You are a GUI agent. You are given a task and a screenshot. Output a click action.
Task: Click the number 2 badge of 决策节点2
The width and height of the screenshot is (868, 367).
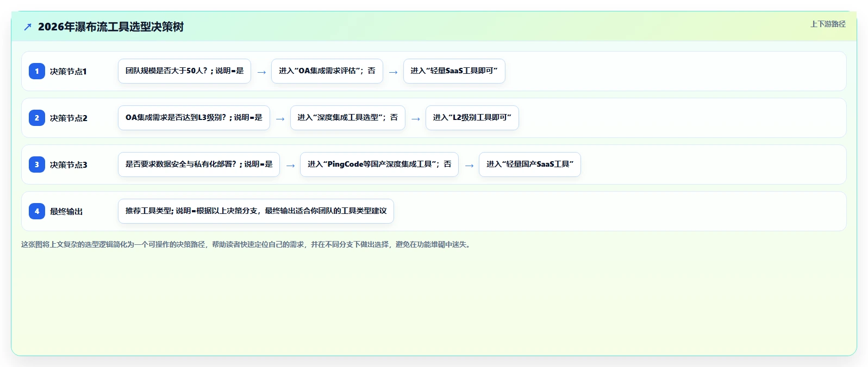click(37, 118)
